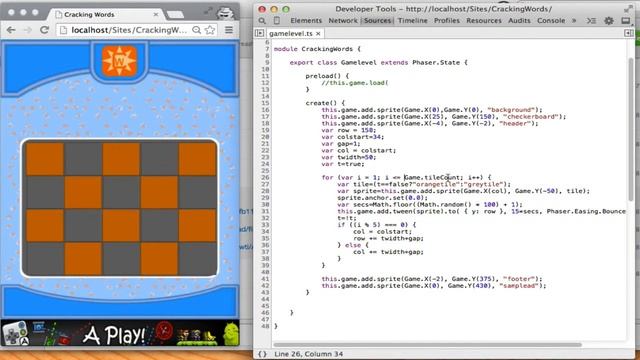Click line number 33 in gutter
The height and width of the screenshot is (360, 640).
tap(265, 224)
